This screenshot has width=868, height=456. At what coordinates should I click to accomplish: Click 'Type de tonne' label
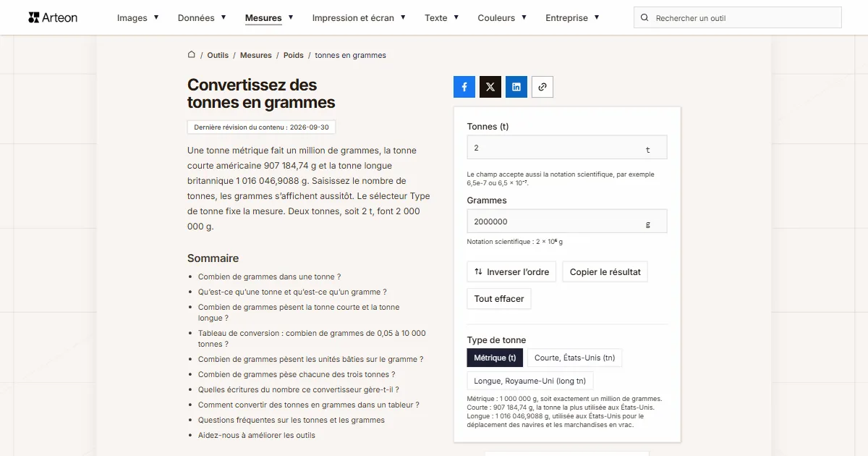497,340
